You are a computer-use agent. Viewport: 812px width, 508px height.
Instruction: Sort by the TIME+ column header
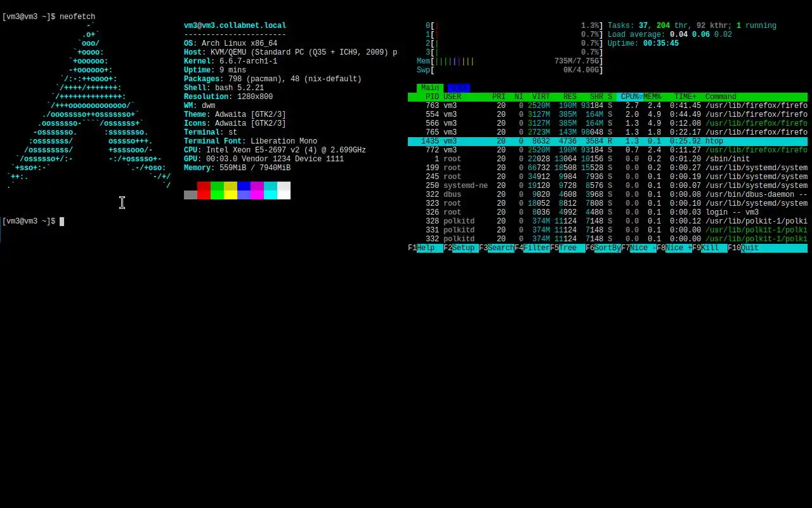(685, 97)
